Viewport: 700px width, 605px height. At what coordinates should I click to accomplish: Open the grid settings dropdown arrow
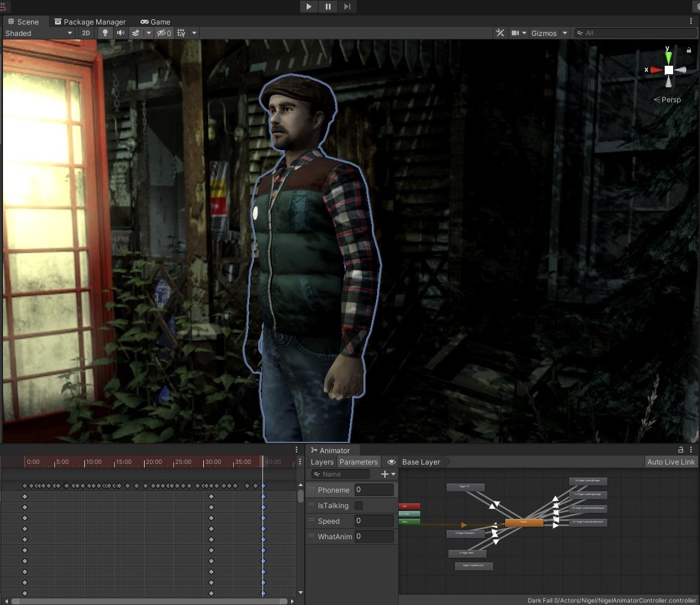click(194, 33)
